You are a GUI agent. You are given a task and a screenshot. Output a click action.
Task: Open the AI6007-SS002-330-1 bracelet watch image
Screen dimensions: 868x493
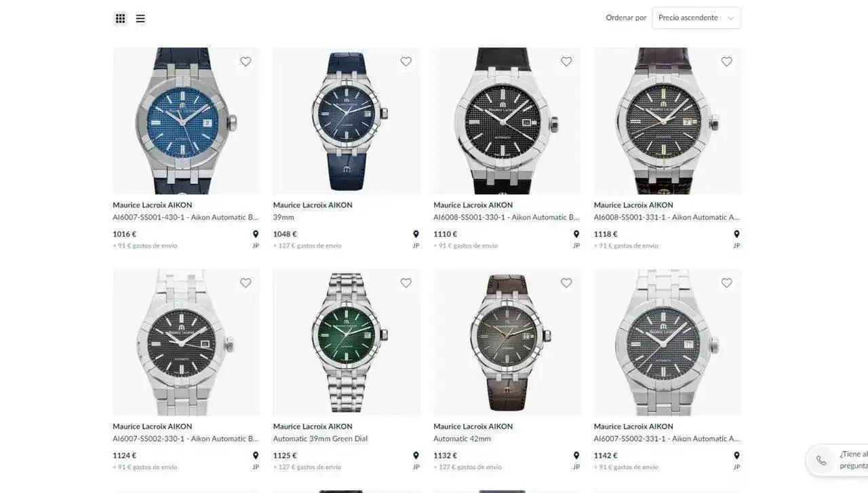click(x=186, y=342)
